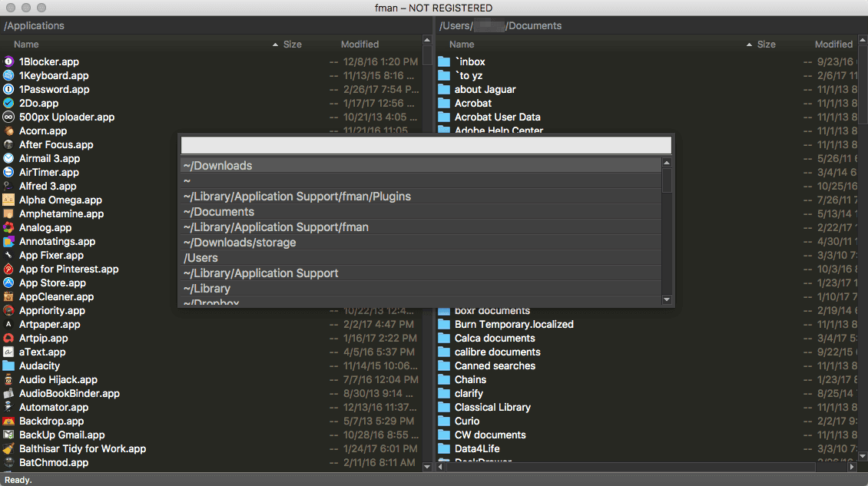868x486 pixels.
Task: Click right pane horizontal scroll left arrow
Action: pos(441,467)
